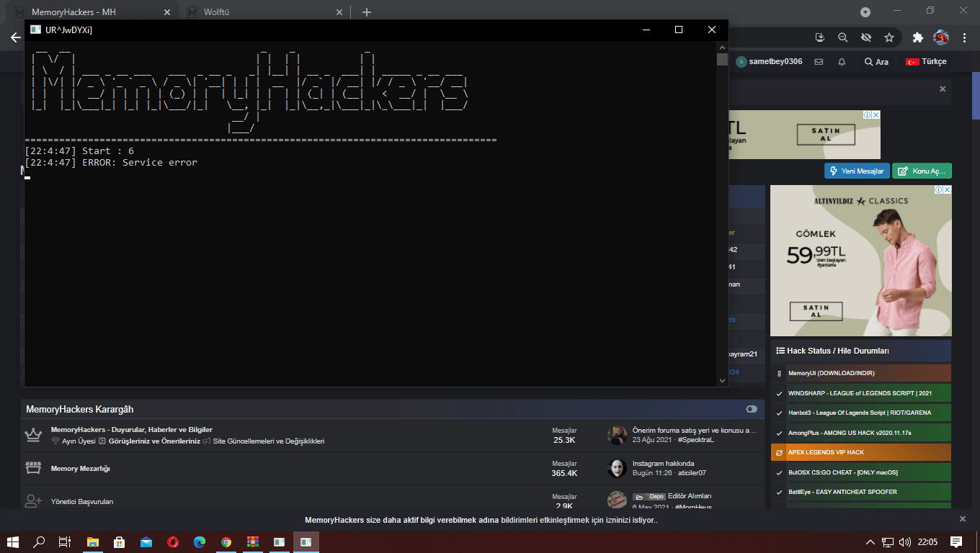Image resolution: width=980 pixels, height=553 pixels.
Task: Click the Chrome back arrow
Action: point(15,37)
